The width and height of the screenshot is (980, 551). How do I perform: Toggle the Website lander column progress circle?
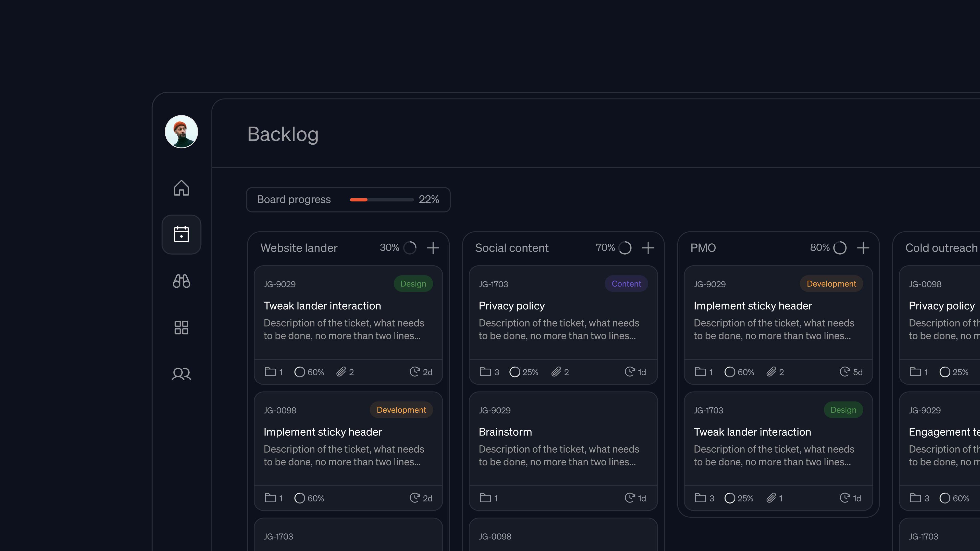(x=410, y=248)
